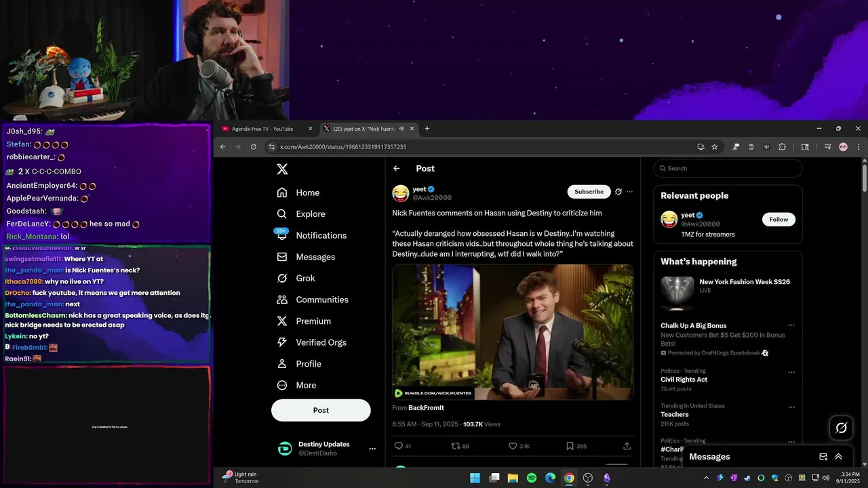The width and height of the screenshot is (868, 488).
Task: Open OBS Studio from taskbar
Action: [x=588, y=478]
